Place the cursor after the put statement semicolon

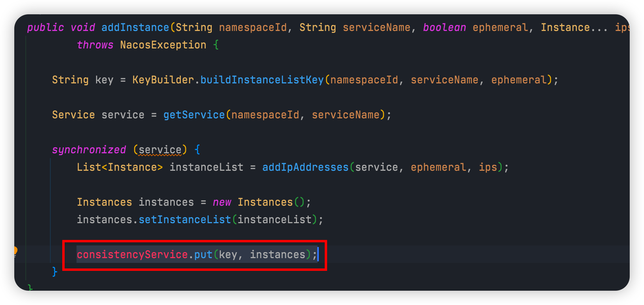click(x=318, y=255)
